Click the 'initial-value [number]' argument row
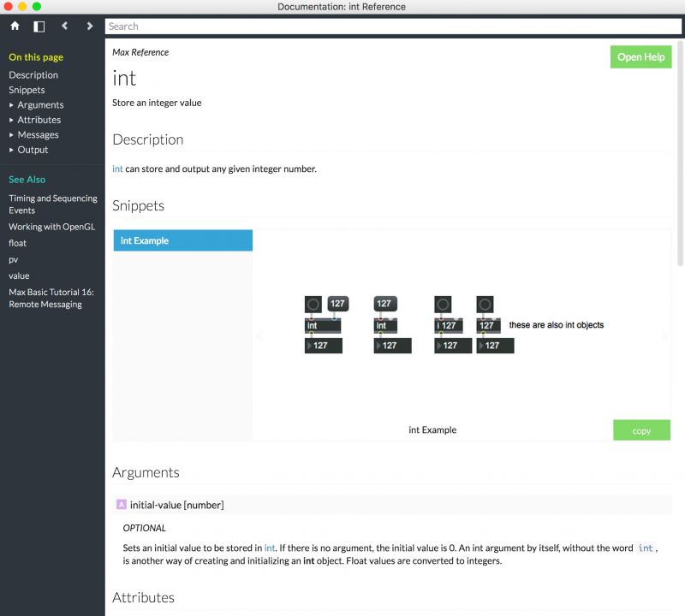The width and height of the screenshot is (685, 616). [x=392, y=505]
